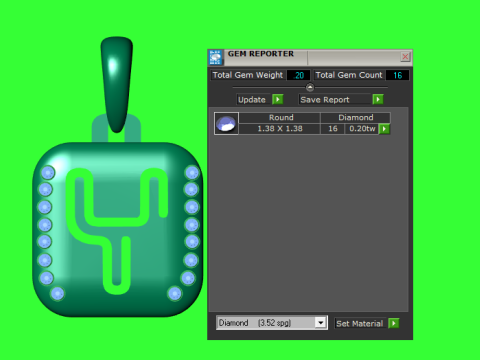Image resolution: width=480 pixels, height=360 pixels.
Task: Select the round gem thumbnail
Action: click(226, 123)
